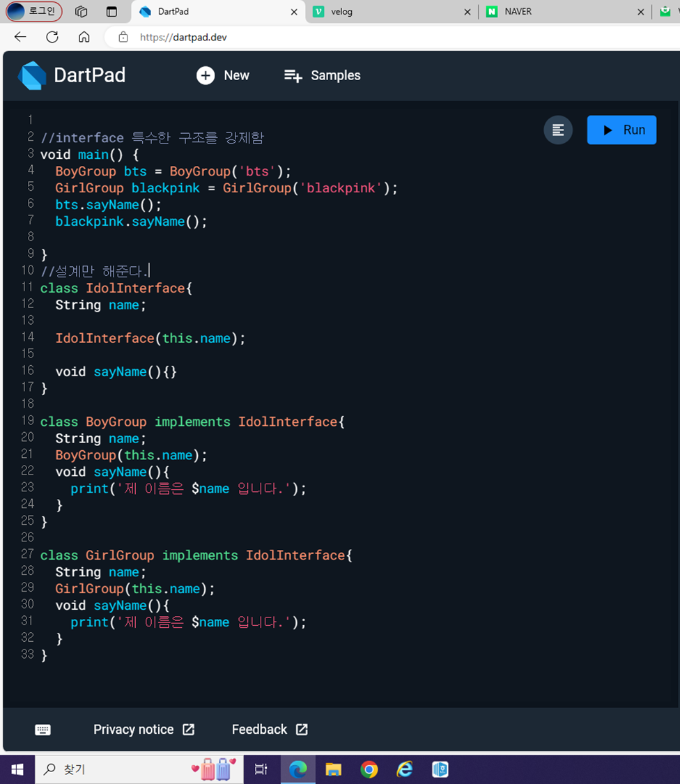The height and width of the screenshot is (784, 680).
Task: Close the NAVER tab
Action: [x=640, y=12]
